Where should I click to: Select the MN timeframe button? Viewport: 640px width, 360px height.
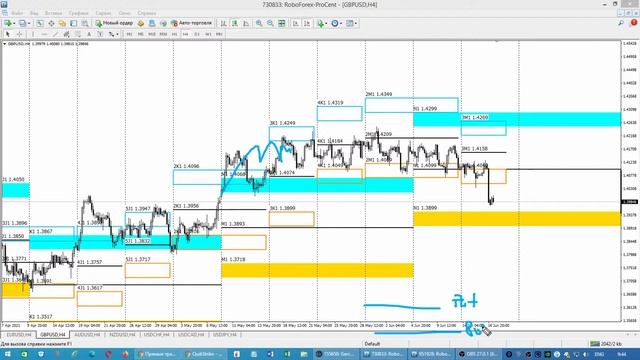(x=219, y=34)
